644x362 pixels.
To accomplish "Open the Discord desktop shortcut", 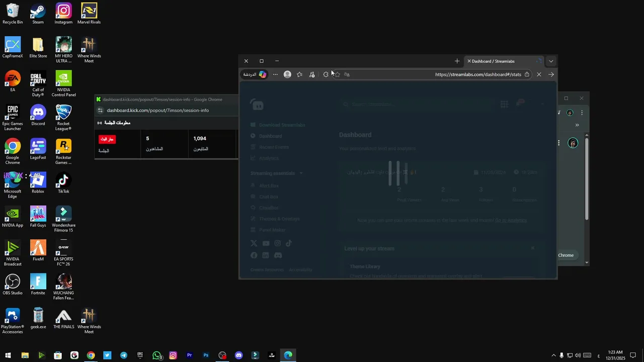I will point(38,115).
